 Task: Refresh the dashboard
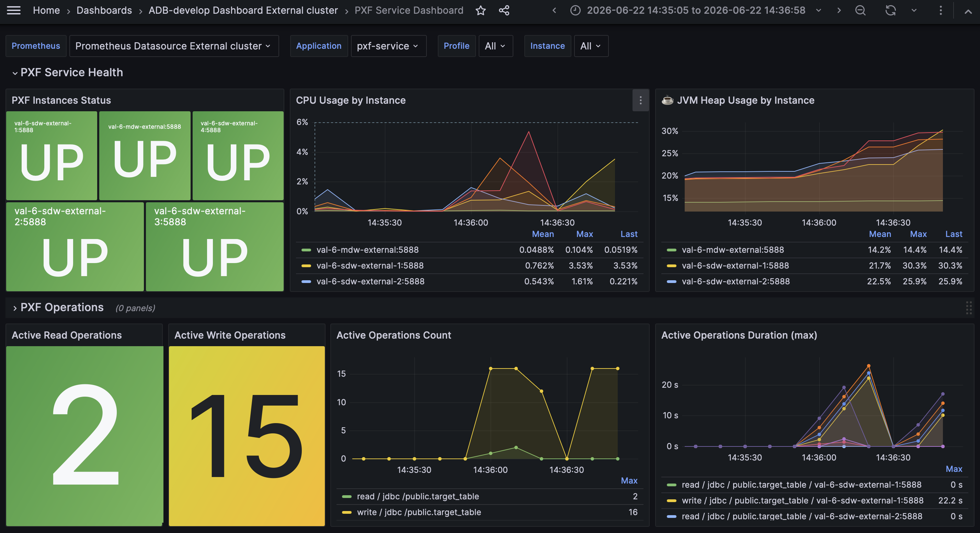click(x=891, y=10)
